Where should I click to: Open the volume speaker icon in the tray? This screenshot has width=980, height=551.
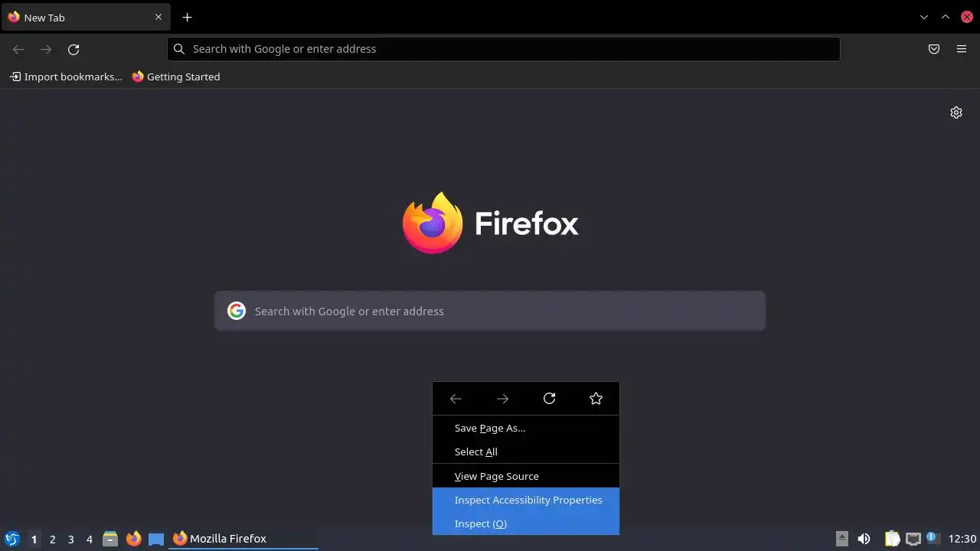(x=864, y=539)
